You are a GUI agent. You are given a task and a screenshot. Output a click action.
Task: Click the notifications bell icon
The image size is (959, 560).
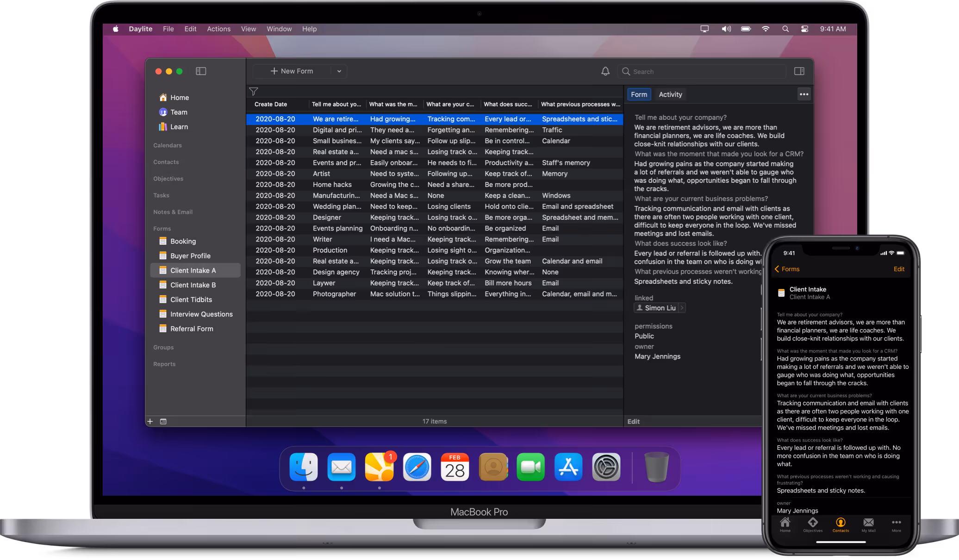click(x=605, y=71)
